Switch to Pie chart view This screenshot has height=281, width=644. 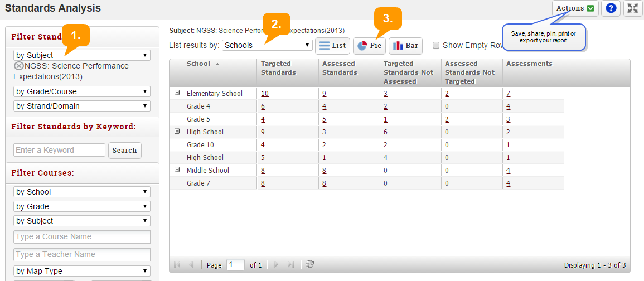[369, 46]
